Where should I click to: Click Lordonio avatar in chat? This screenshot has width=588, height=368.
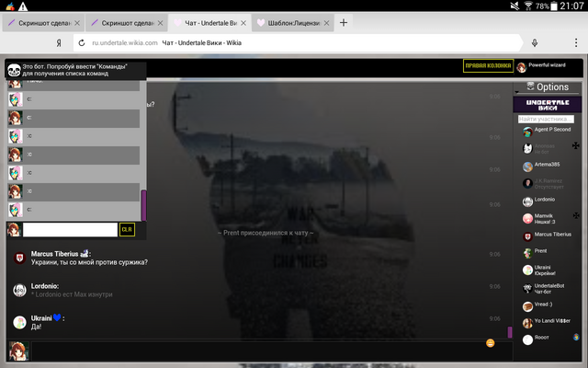coord(19,291)
